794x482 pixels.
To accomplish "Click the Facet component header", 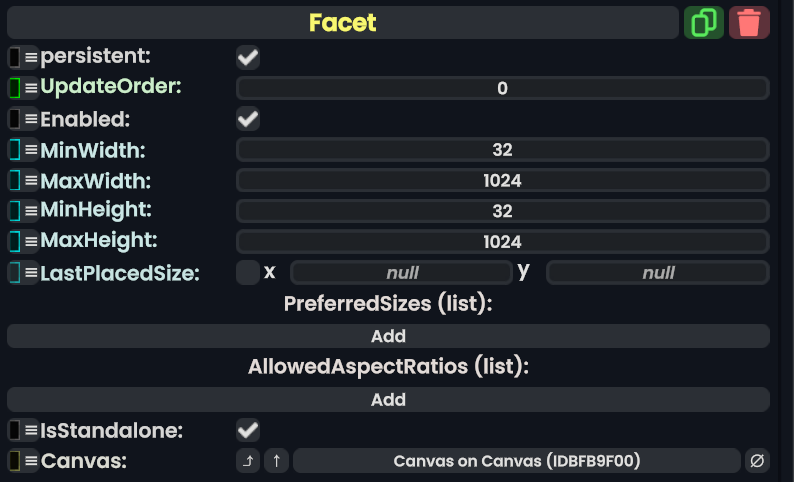I will pyautogui.click(x=343, y=22).
